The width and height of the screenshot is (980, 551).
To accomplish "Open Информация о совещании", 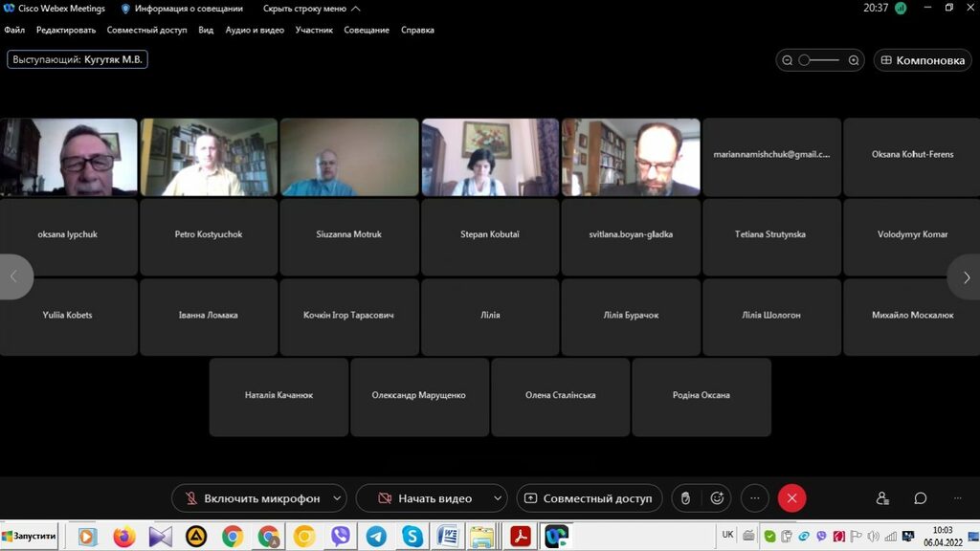I will point(182,9).
